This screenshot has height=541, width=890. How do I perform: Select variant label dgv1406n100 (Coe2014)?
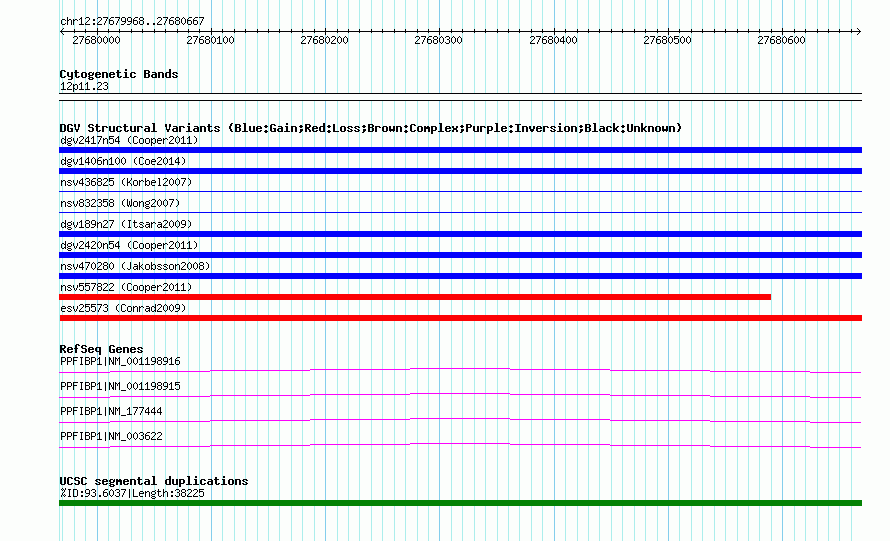coord(123,161)
